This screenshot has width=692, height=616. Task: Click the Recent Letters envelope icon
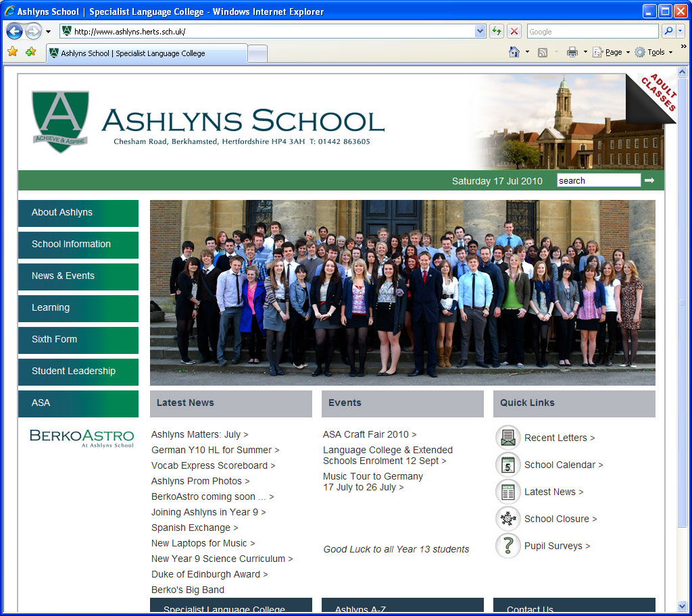pyautogui.click(x=508, y=437)
